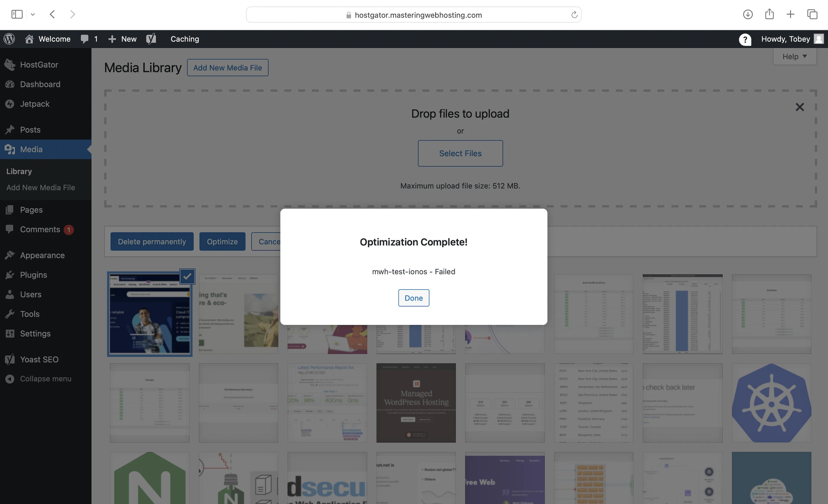Open the Yoast icon in admin bar

[x=151, y=39]
